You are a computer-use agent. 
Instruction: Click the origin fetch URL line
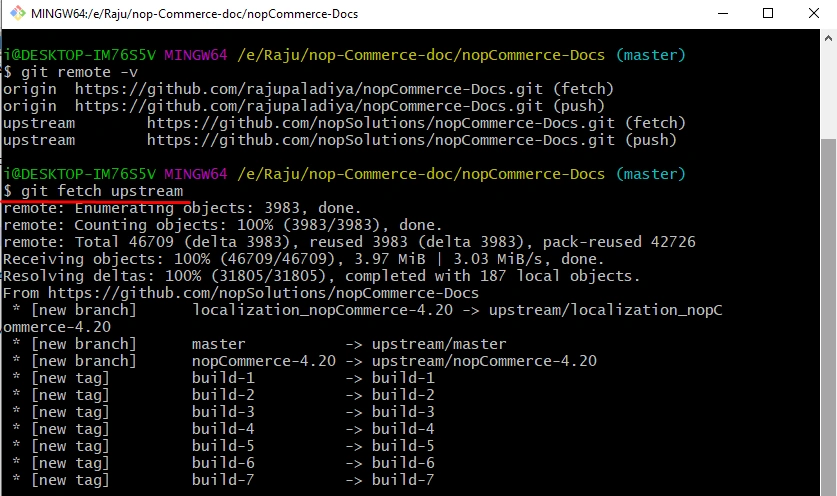pos(308,89)
